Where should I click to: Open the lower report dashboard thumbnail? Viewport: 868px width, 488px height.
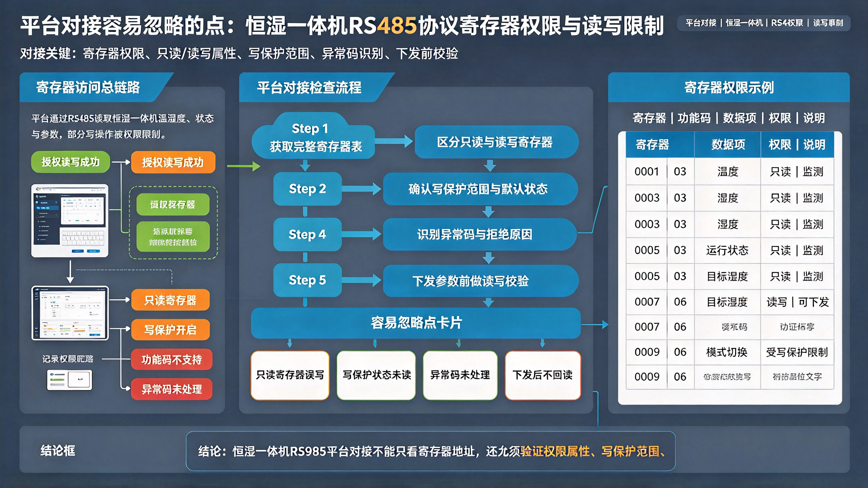[70, 313]
